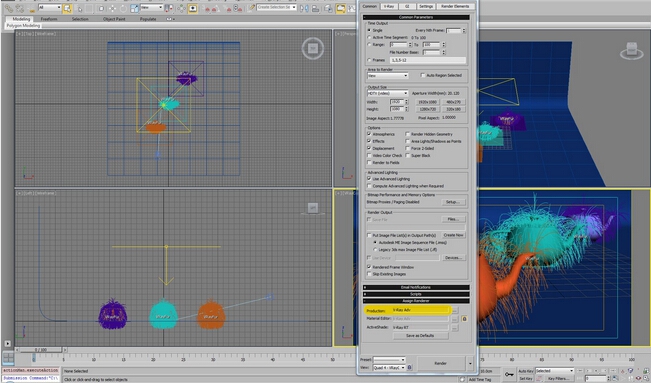Screen dimensions: 651x383
Task: Toggle the Keyboard Shortcut Override icon
Action: point(193,8)
